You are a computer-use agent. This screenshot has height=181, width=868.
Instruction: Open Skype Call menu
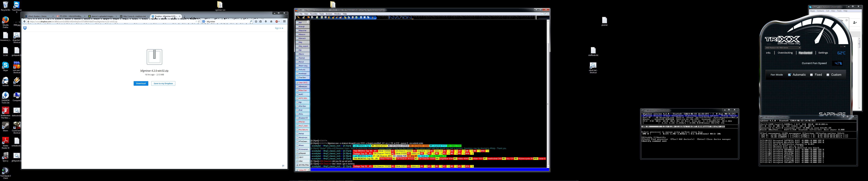pyautogui.click(x=828, y=11)
